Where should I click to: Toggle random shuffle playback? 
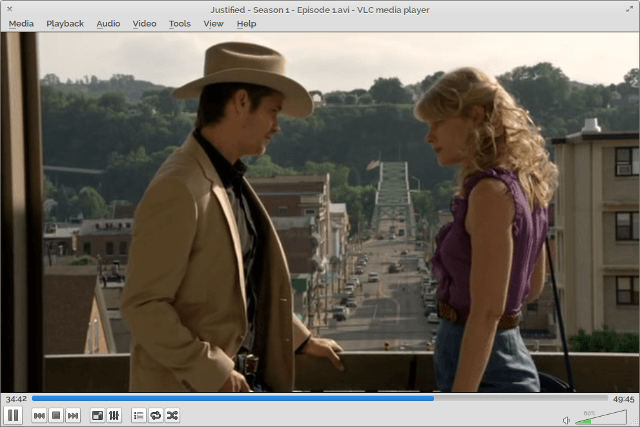point(172,416)
